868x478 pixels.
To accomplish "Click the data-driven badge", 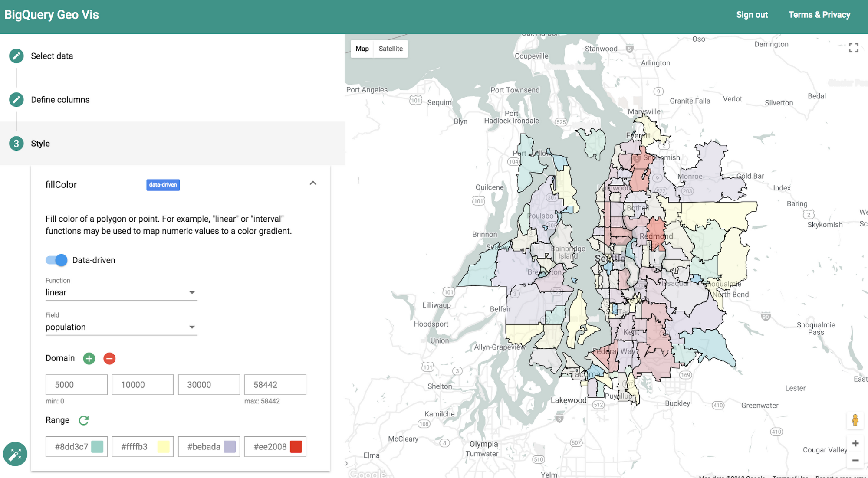I will tap(163, 185).
